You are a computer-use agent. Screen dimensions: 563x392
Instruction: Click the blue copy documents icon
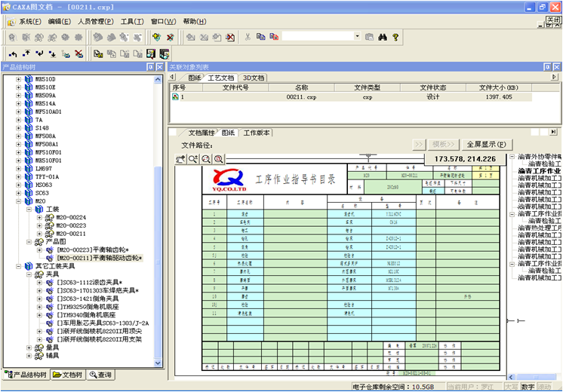[260, 37]
